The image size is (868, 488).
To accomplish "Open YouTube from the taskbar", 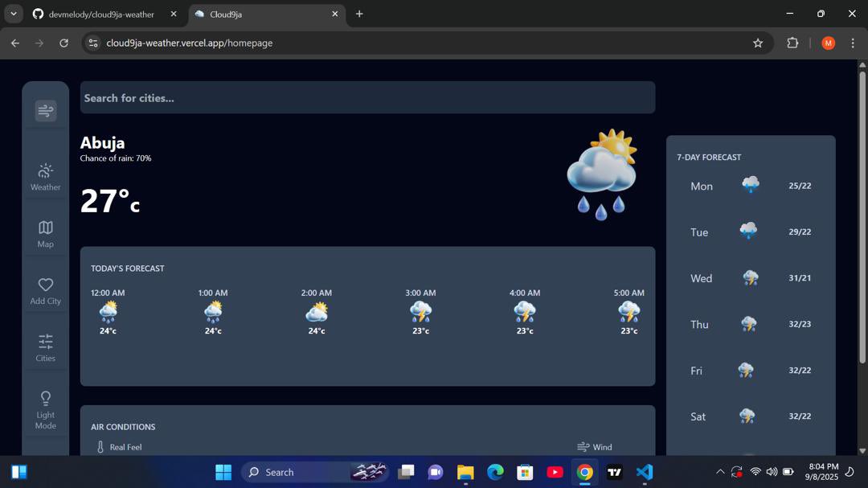I will [x=555, y=472].
